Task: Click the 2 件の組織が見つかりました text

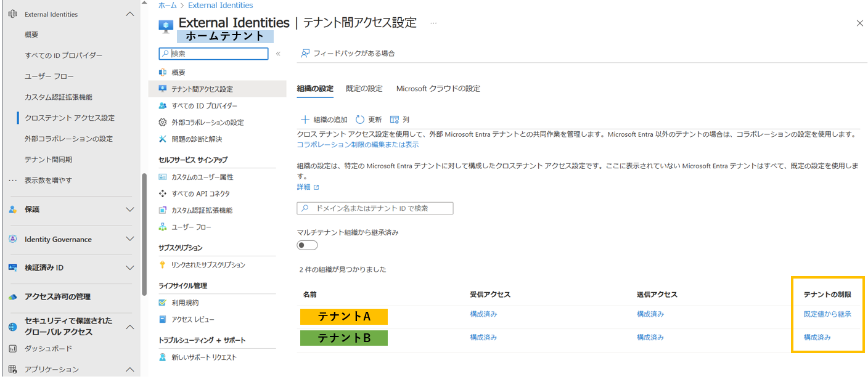Action: [x=343, y=270]
